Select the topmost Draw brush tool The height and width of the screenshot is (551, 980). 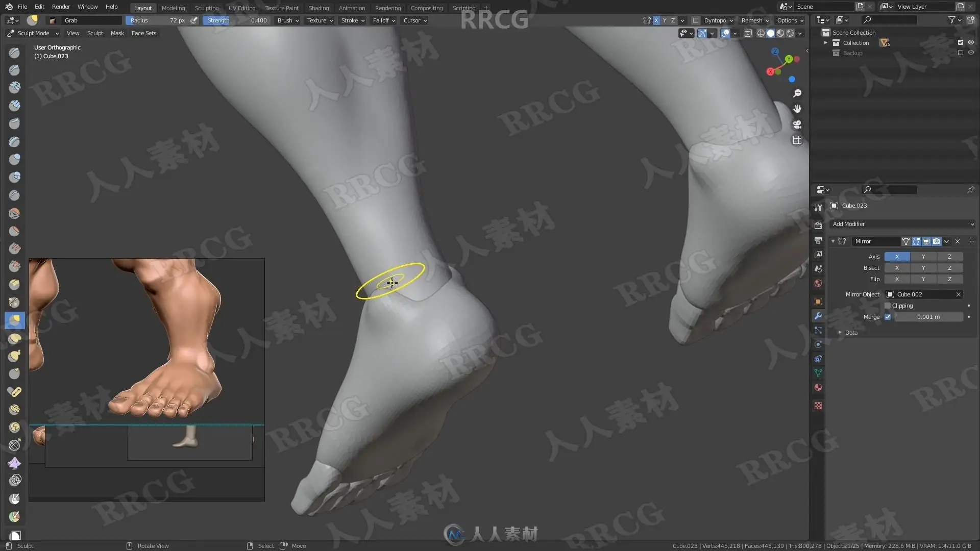point(14,53)
